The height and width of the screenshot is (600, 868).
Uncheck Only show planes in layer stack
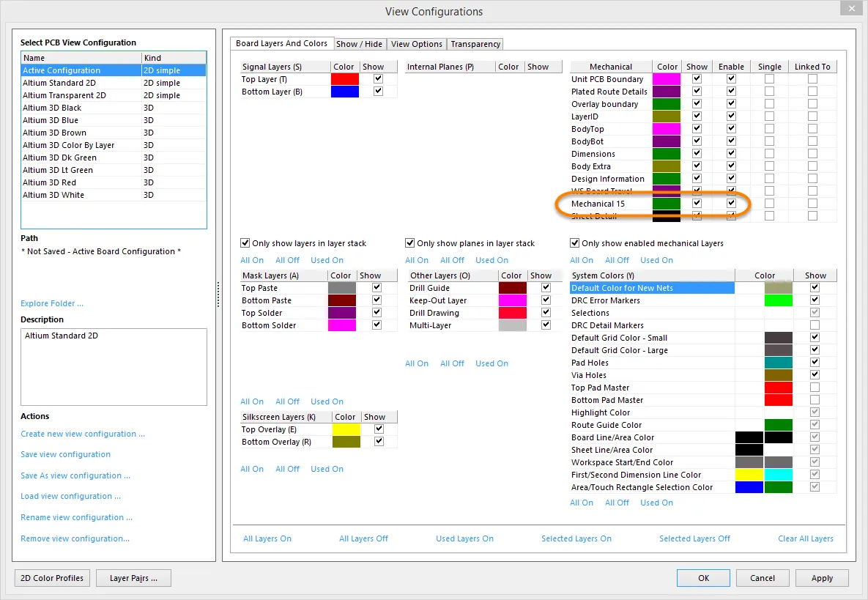point(409,243)
